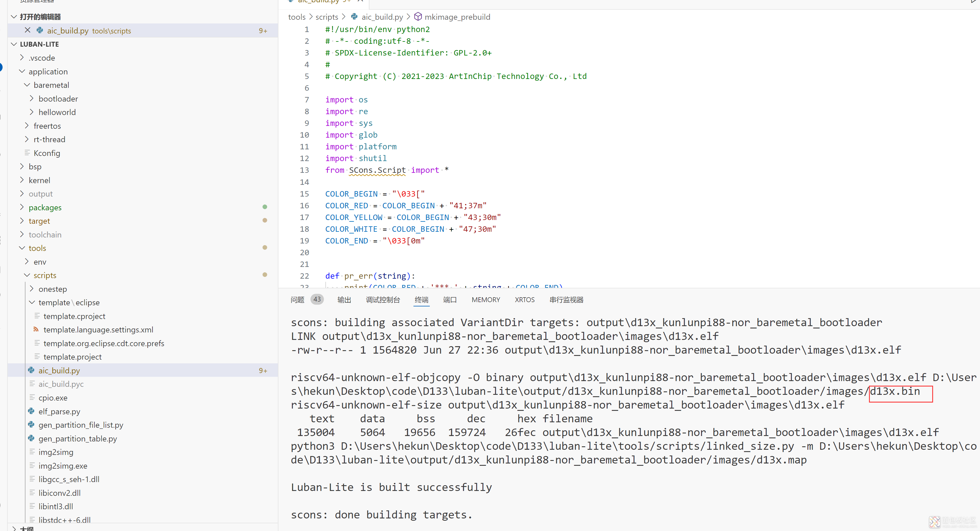Click XML icon of template.language.settings.xml
This screenshot has width=980, height=531.
(36, 329)
